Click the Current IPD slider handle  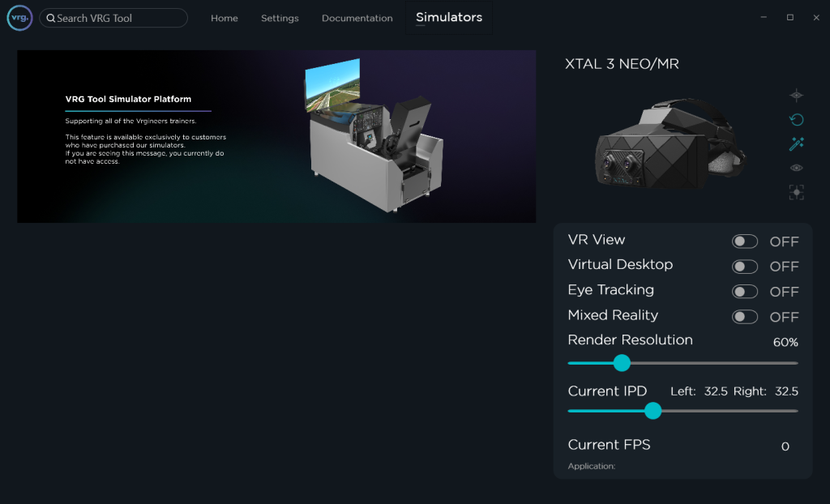[652, 411]
